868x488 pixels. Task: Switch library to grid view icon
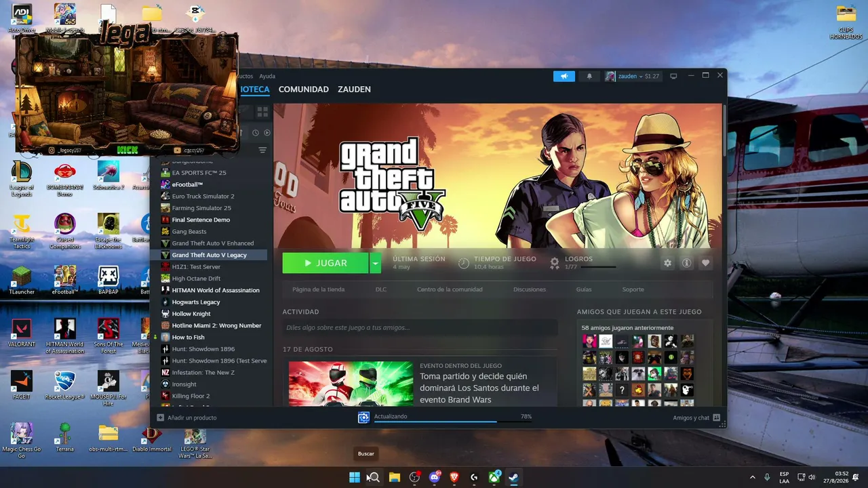coord(262,112)
